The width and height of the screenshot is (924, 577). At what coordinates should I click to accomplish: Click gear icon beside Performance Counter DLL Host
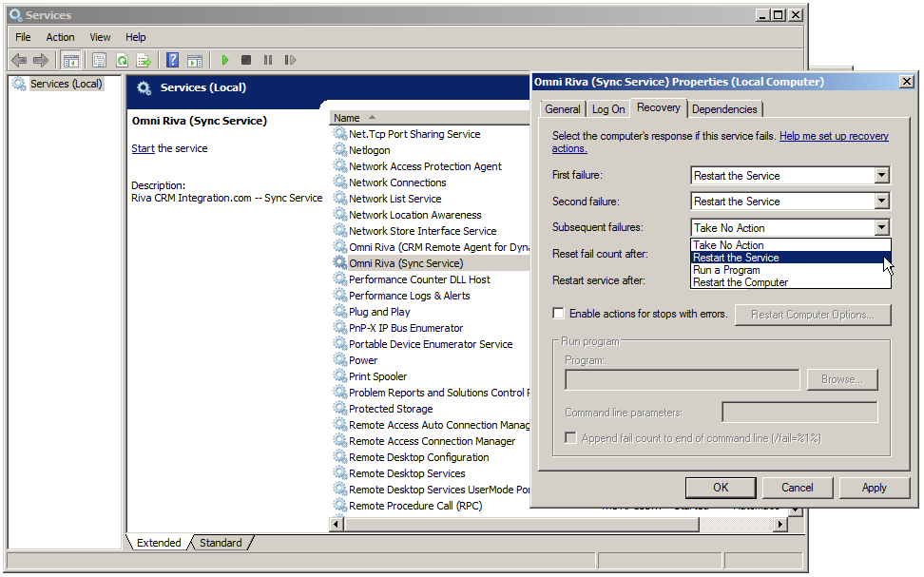(340, 279)
